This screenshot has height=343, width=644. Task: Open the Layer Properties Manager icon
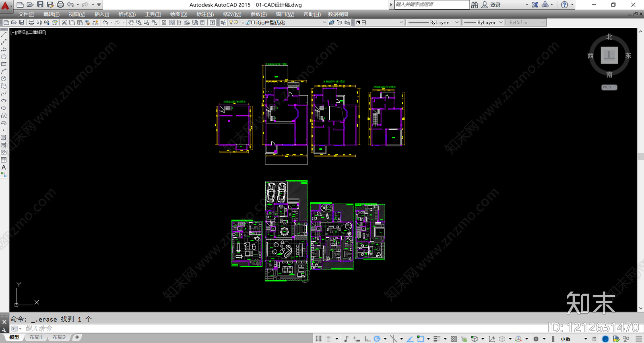223,23
